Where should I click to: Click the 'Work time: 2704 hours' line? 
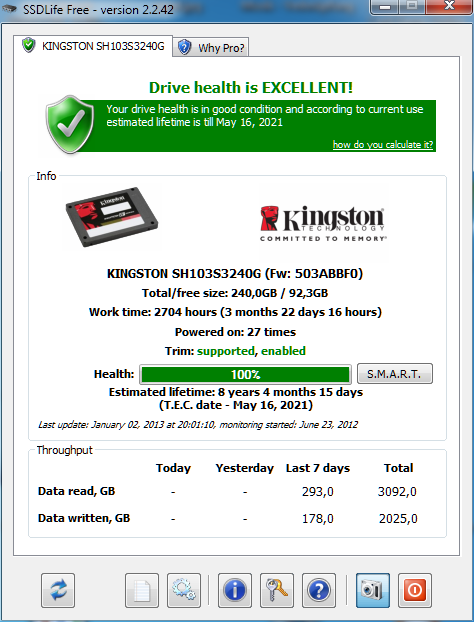pos(235,312)
